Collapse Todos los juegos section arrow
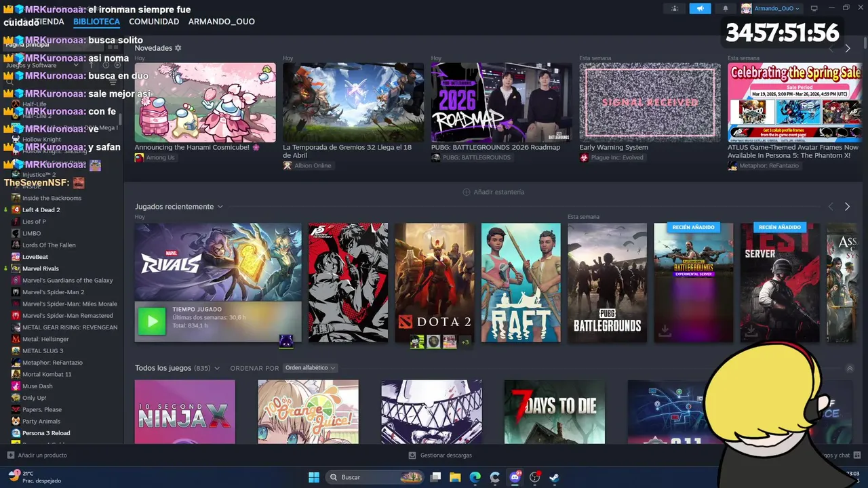This screenshot has height=488, width=868. coord(850,369)
